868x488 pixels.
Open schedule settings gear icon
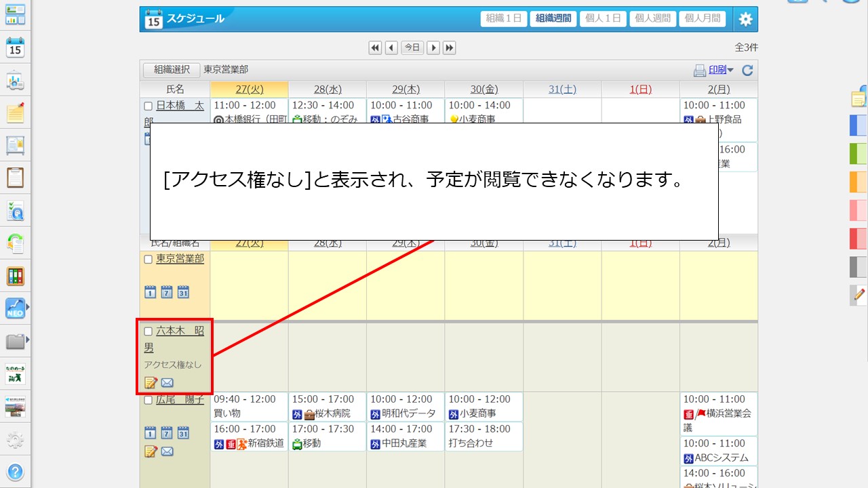(745, 19)
